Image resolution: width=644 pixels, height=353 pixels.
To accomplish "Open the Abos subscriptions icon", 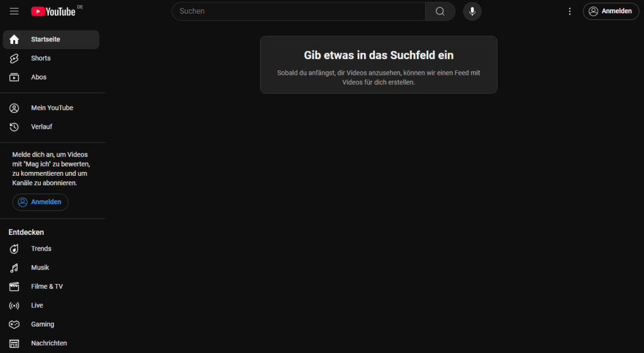I will [14, 77].
